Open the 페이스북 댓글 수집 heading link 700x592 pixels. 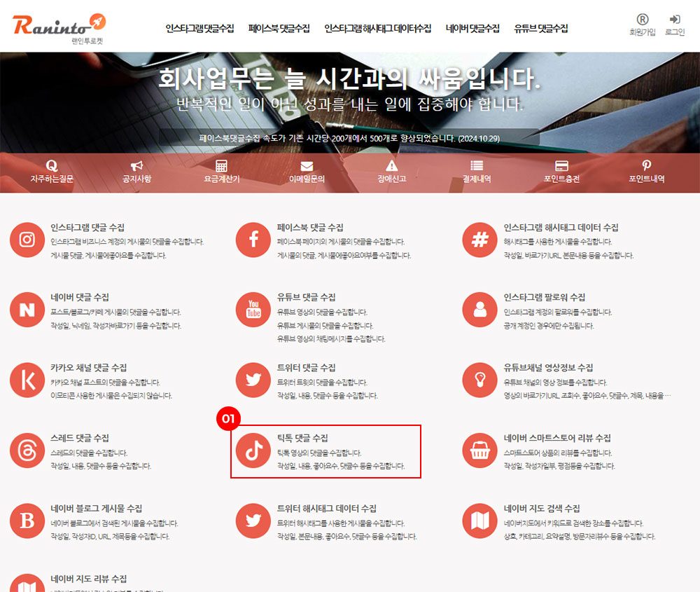(310, 228)
